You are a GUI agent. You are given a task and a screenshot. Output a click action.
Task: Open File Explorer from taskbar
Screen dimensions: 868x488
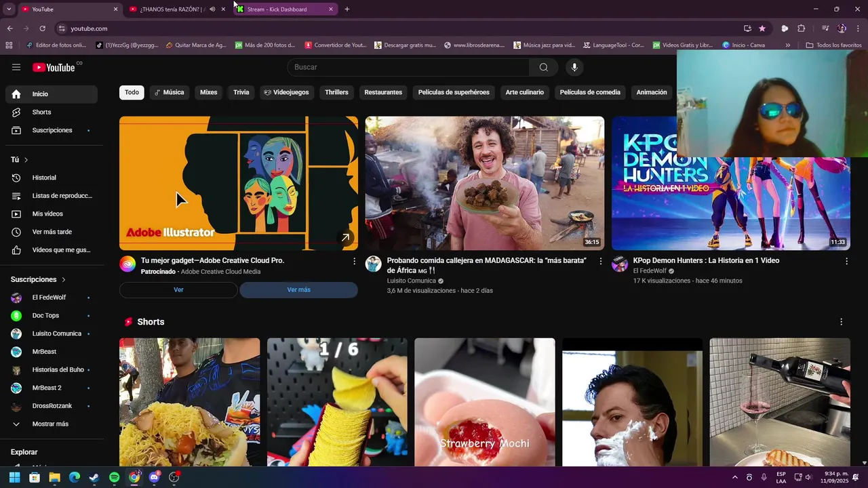coord(54,477)
